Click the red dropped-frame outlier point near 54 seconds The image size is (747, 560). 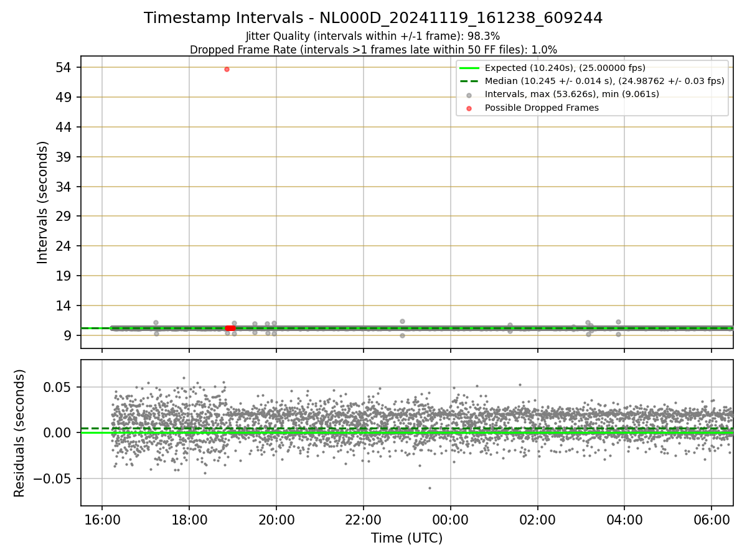227,69
